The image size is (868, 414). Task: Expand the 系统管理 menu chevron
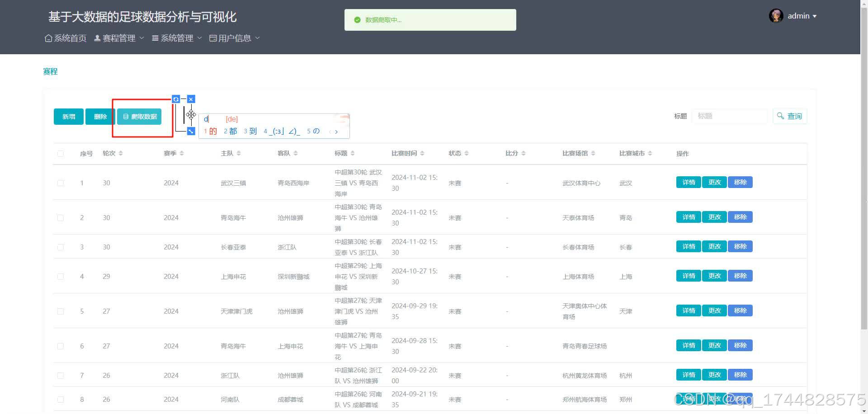(x=199, y=38)
